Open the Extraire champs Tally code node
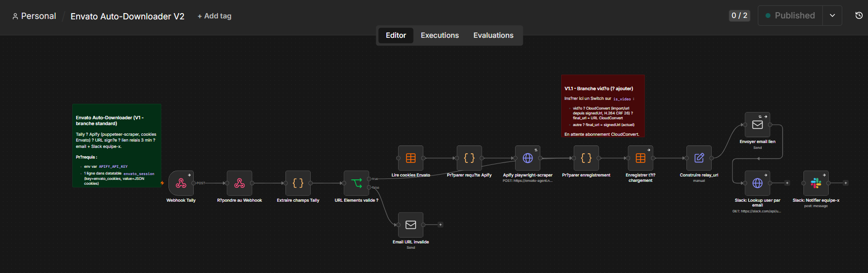The image size is (868, 273). [298, 183]
